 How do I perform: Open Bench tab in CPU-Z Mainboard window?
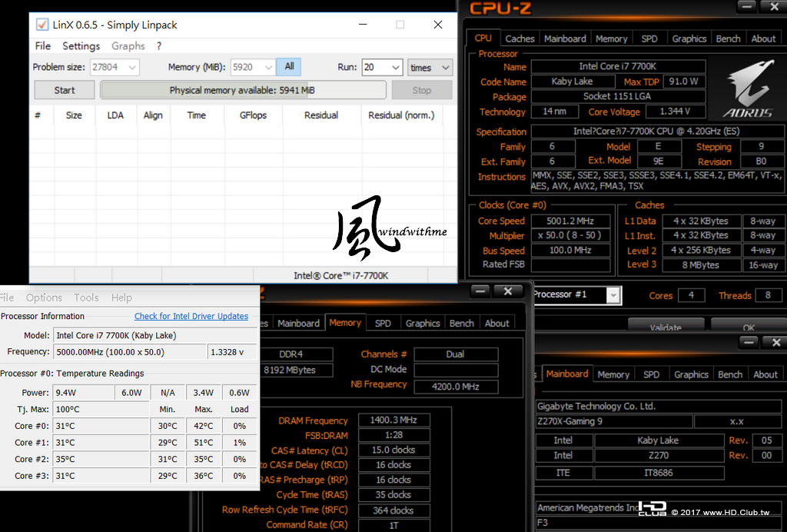[x=730, y=374]
